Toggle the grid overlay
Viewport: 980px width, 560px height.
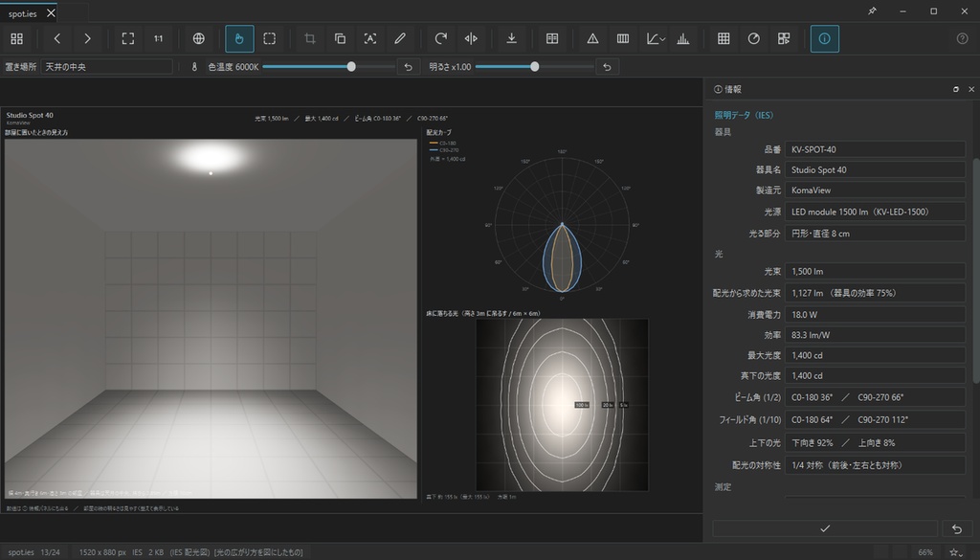pos(724,38)
